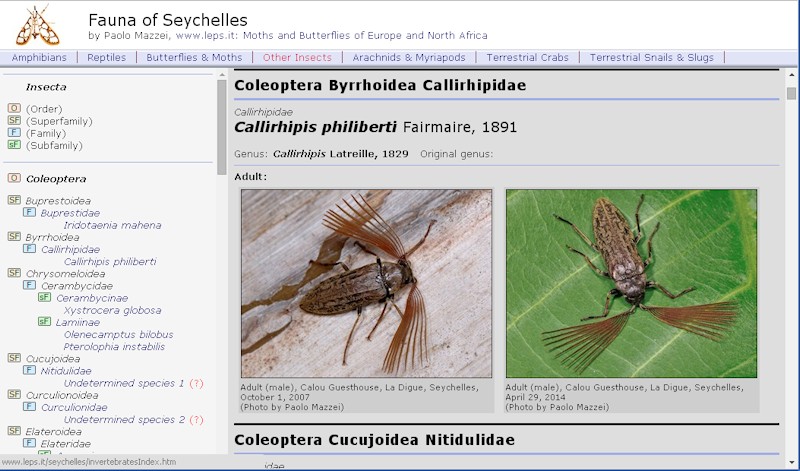Click the SF icon beside Cucujoidea

pyautogui.click(x=14, y=358)
